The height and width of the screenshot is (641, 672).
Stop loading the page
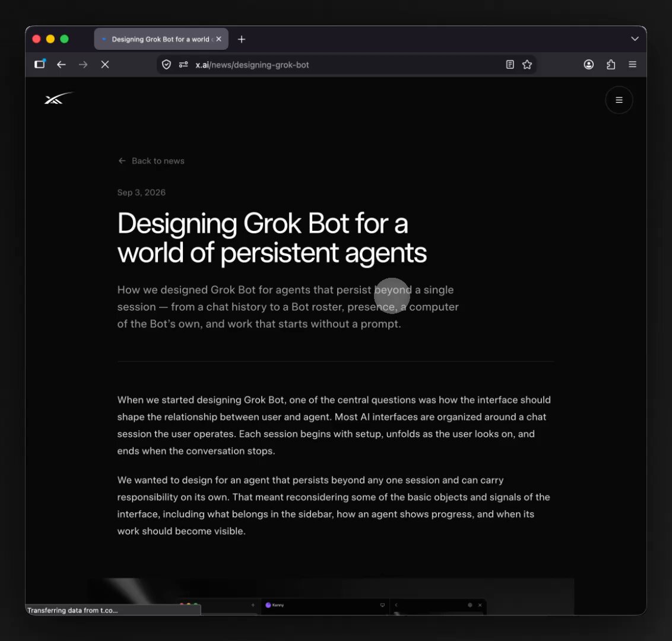(x=105, y=64)
